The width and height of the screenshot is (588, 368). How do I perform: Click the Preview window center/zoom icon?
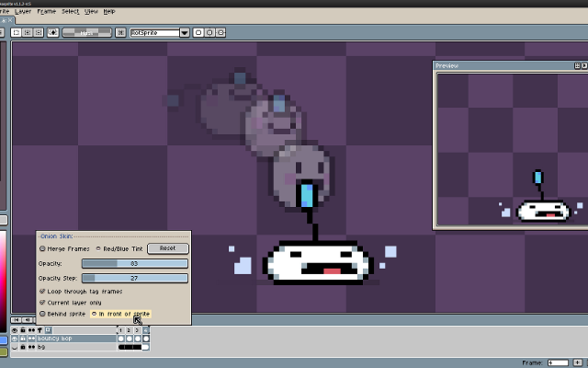point(577,65)
